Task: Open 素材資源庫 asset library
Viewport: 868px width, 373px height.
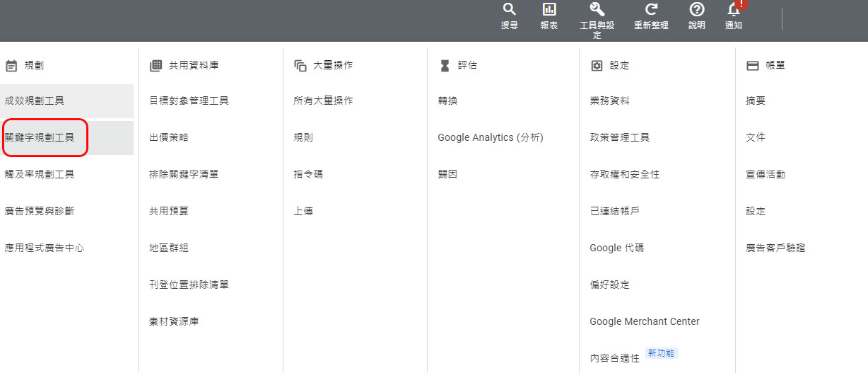Action: click(x=174, y=321)
